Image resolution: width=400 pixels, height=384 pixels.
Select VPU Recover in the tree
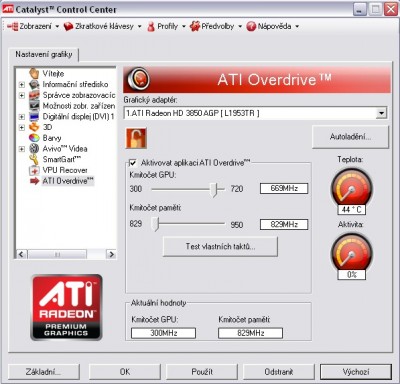tap(65, 170)
